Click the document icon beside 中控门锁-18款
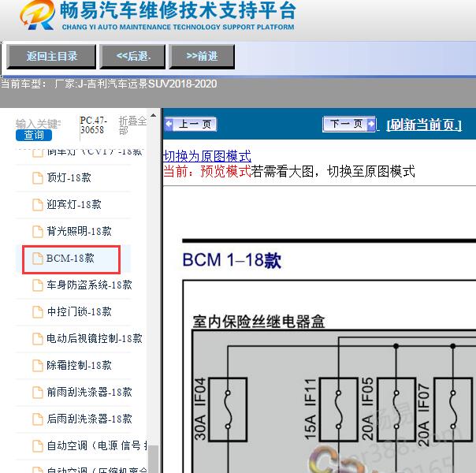The width and height of the screenshot is (476, 473). [x=38, y=312]
